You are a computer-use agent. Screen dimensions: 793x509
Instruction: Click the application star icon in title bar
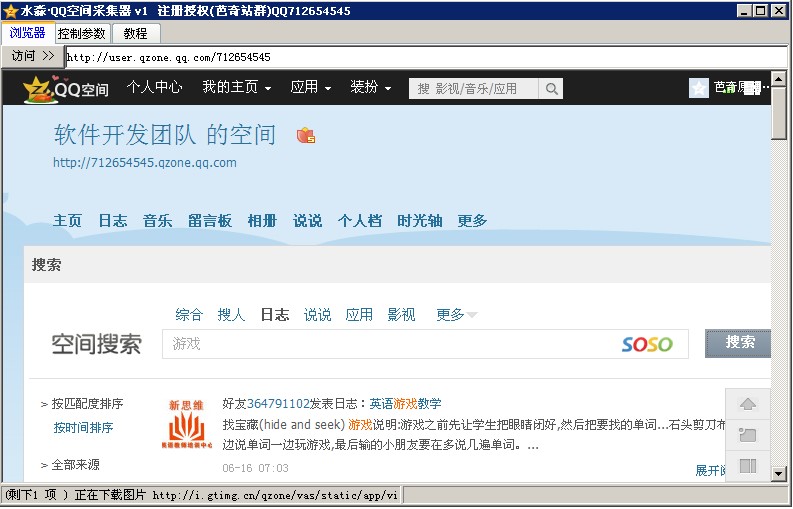[x=10, y=11]
